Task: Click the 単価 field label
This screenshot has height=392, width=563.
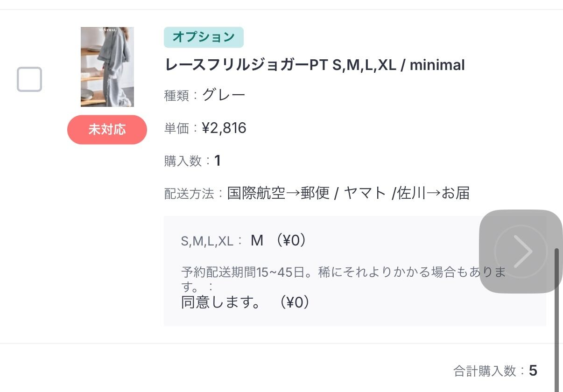Action: (176, 129)
